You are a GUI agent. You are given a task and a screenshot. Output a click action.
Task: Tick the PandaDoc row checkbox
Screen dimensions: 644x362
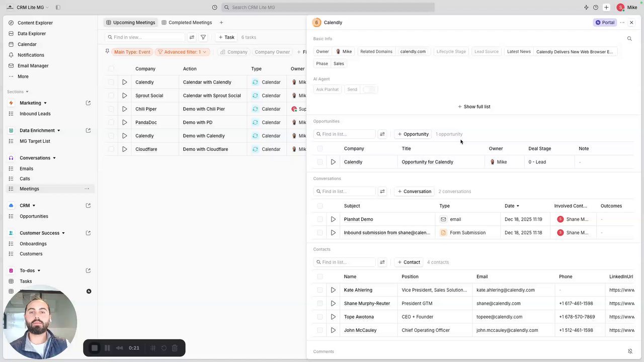point(111,122)
